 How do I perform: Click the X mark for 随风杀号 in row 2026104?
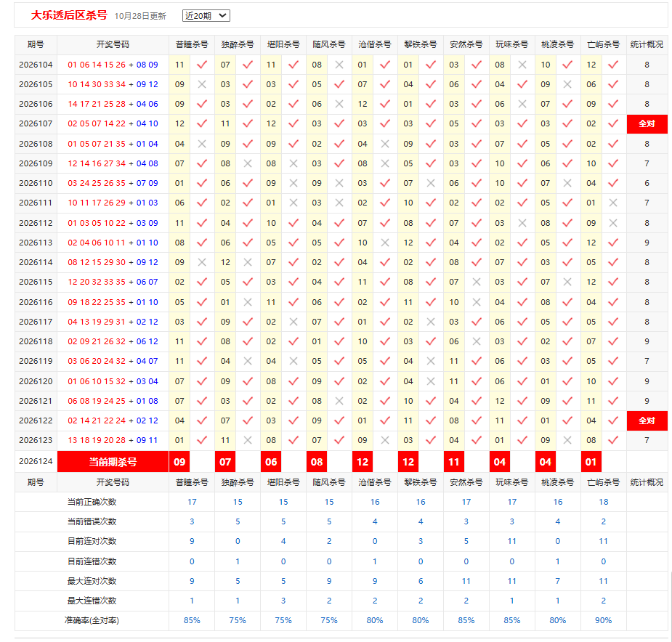point(339,65)
